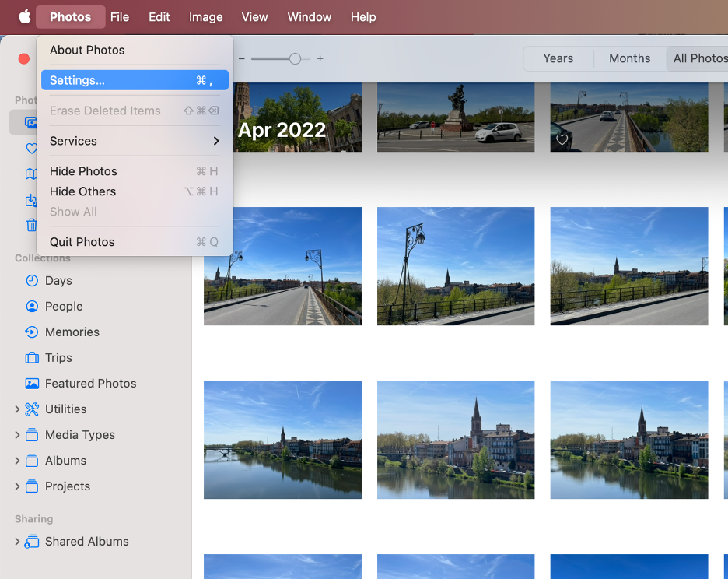Expand Shared Albums under Sharing
Screen dimensions: 728x579
pos(16,541)
